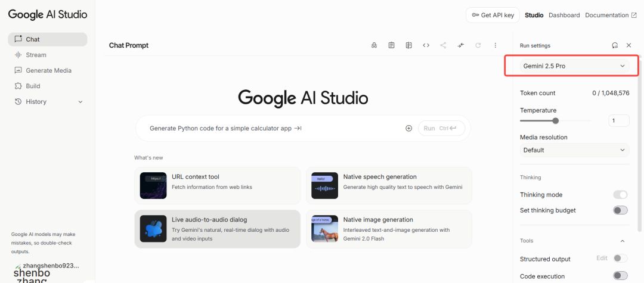
Task: Click the History clock icon
Action: point(18,102)
